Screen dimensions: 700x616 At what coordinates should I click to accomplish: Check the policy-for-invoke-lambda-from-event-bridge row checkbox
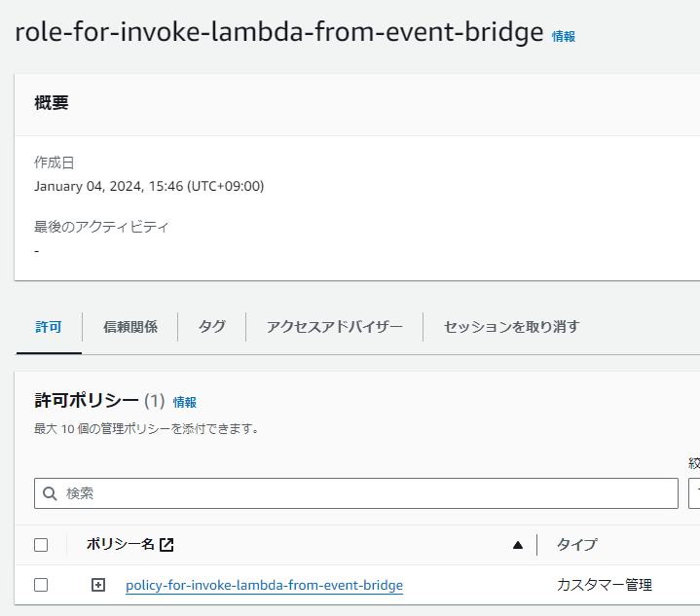[41, 585]
